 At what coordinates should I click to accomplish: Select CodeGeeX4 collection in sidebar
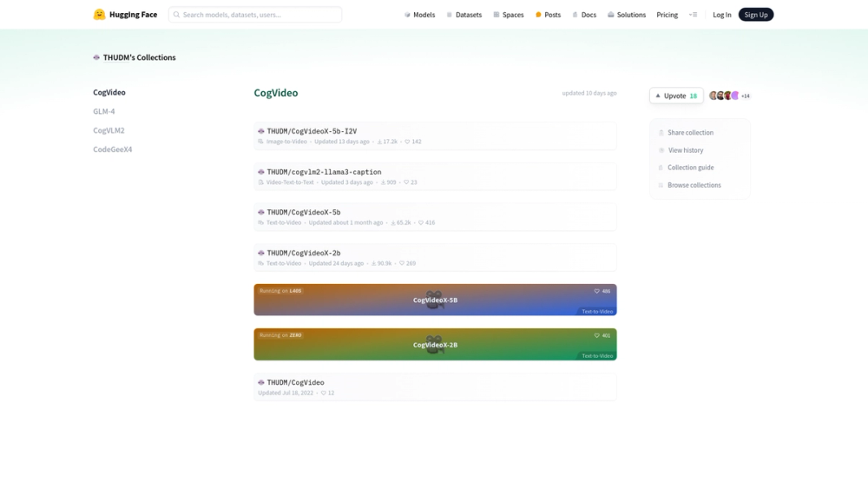(112, 149)
